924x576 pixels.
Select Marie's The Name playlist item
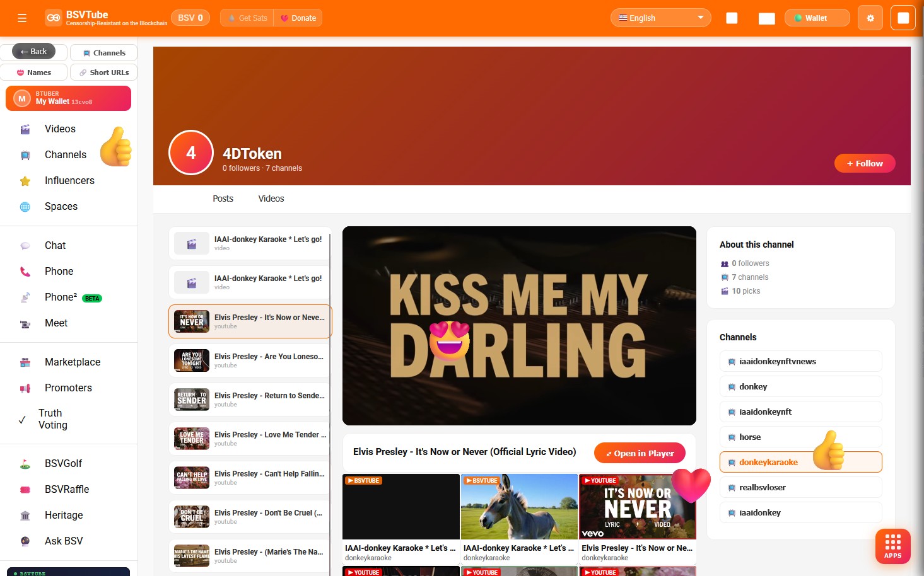pyautogui.click(x=250, y=556)
